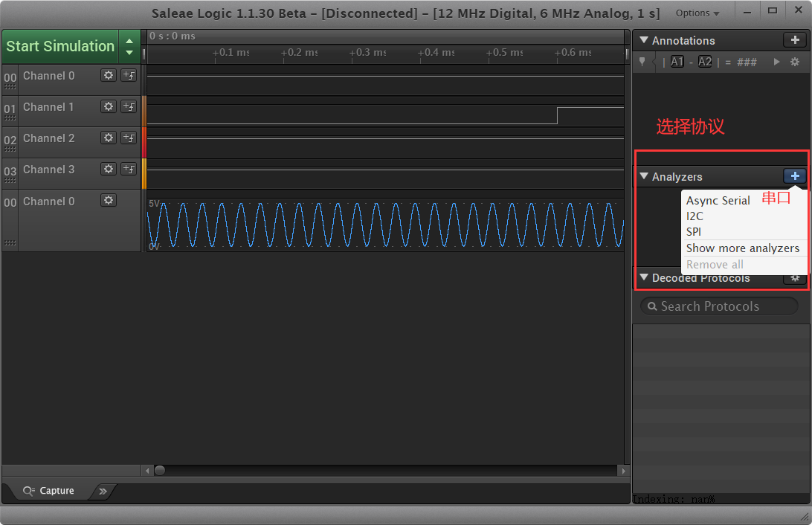Toggle the A1 timing marker
812x525 pixels.
coord(677,62)
